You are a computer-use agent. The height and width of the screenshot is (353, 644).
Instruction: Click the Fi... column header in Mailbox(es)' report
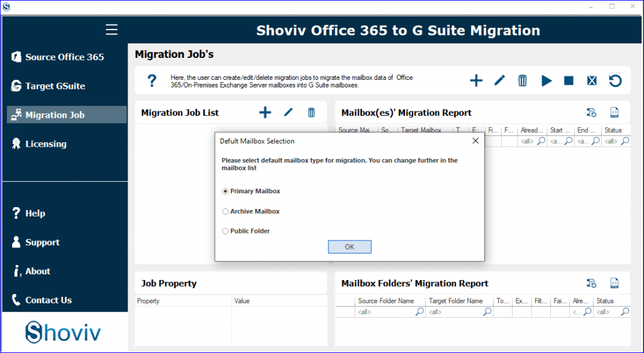493,130
